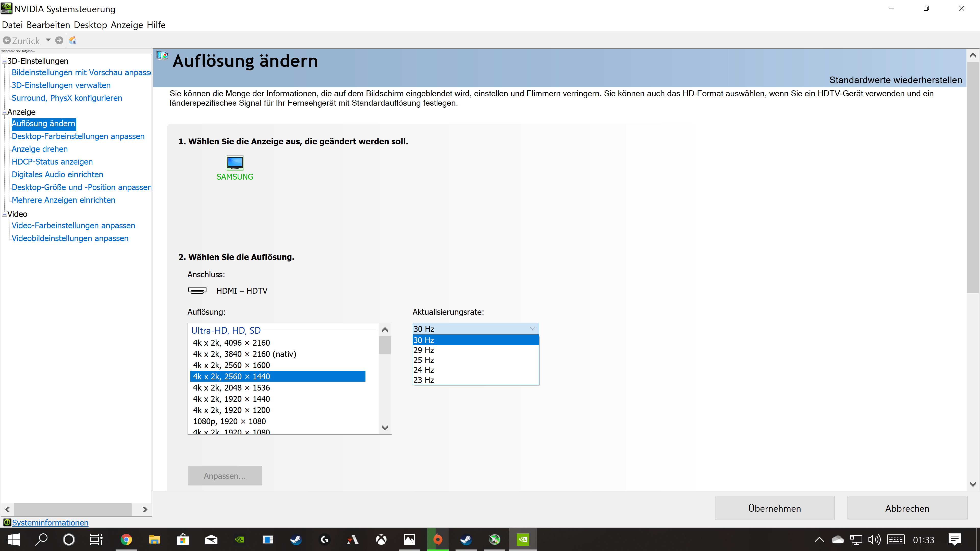Open the volume control tray icon
The width and height of the screenshot is (980, 551).
click(874, 540)
